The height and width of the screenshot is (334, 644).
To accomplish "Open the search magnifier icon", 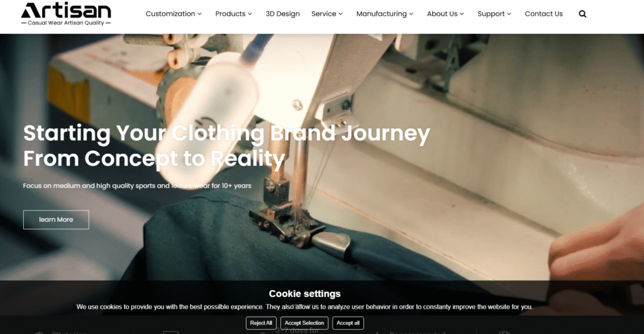I will tap(582, 14).
